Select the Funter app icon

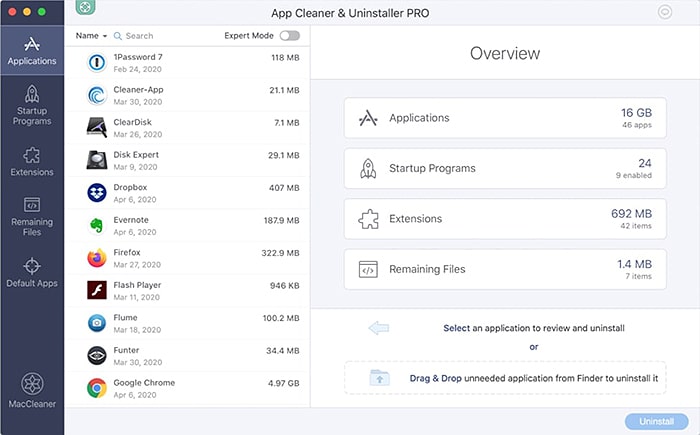point(97,356)
